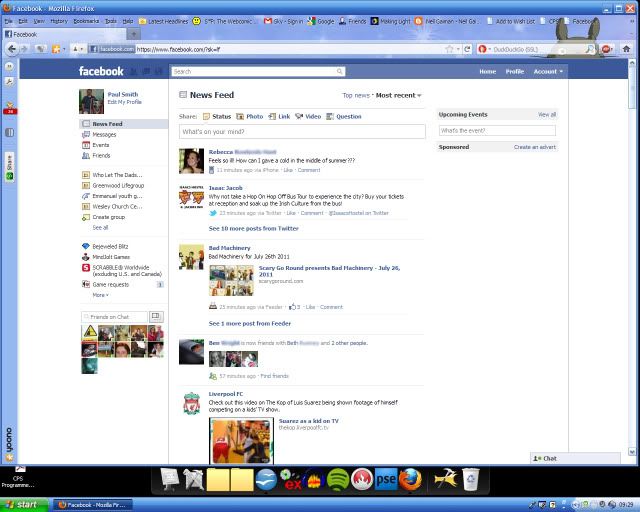Select the Facebook browser tab
640x512 pixels.
click(x=63, y=34)
